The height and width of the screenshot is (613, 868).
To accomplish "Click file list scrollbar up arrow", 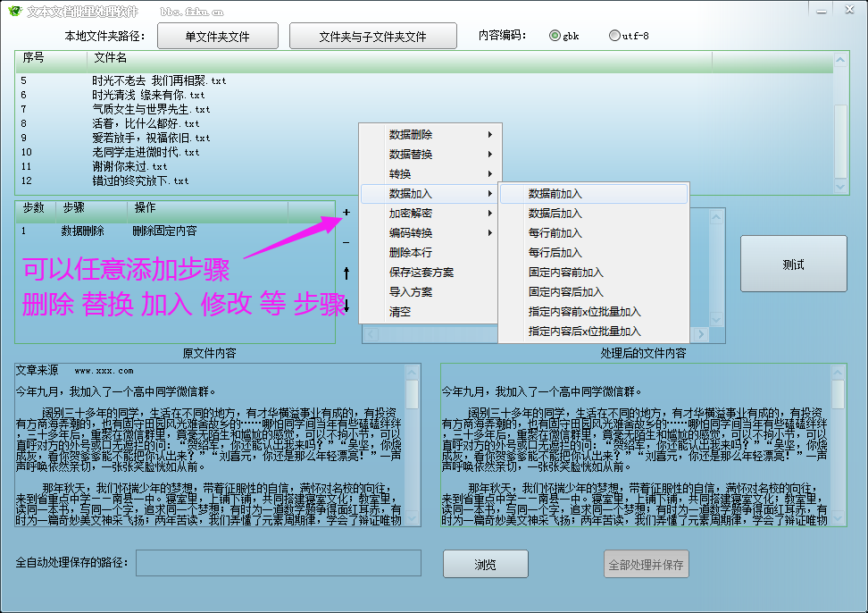I will [x=840, y=59].
